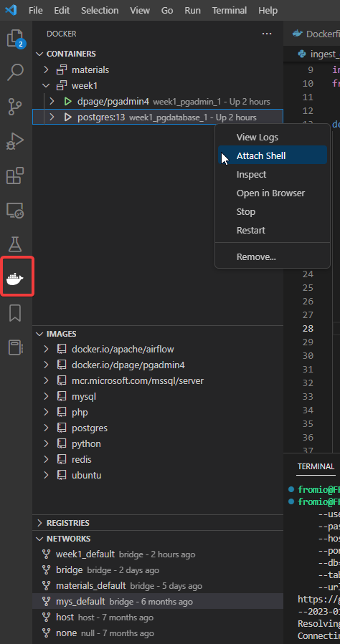The image size is (340, 644).
Task: Expand the materials container group
Action: [46, 69]
